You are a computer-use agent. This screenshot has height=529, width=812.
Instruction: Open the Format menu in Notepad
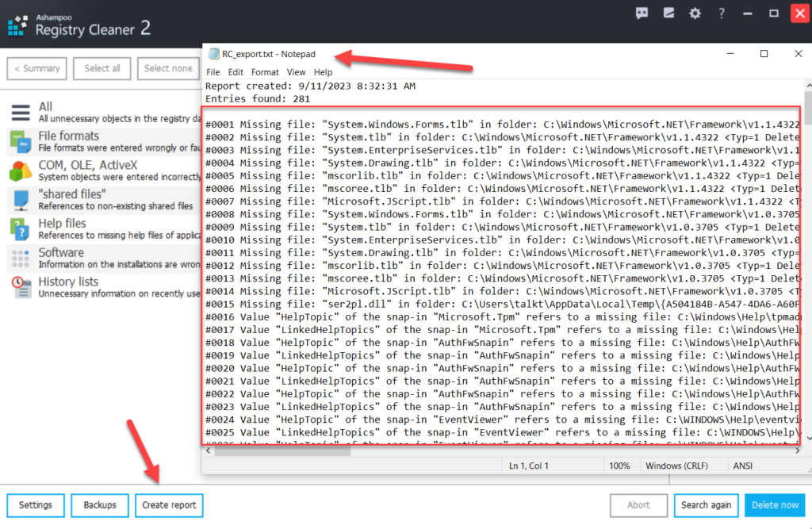pyautogui.click(x=265, y=72)
